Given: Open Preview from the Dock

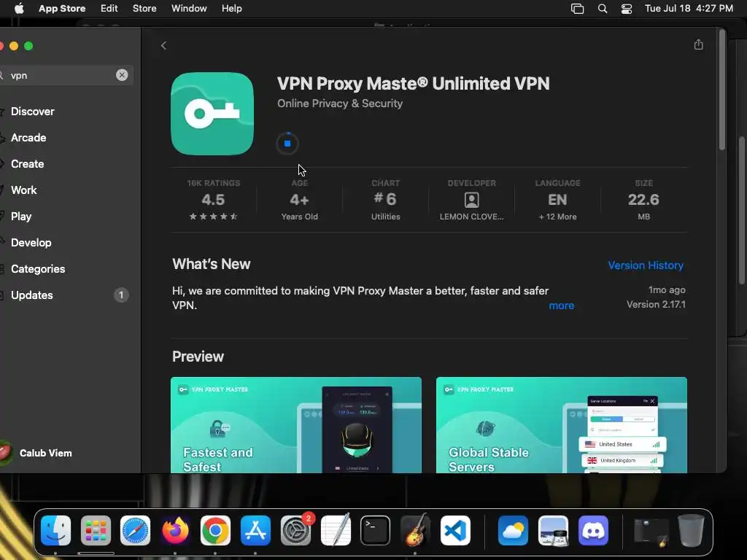Looking at the screenshot, I should 553,530.
